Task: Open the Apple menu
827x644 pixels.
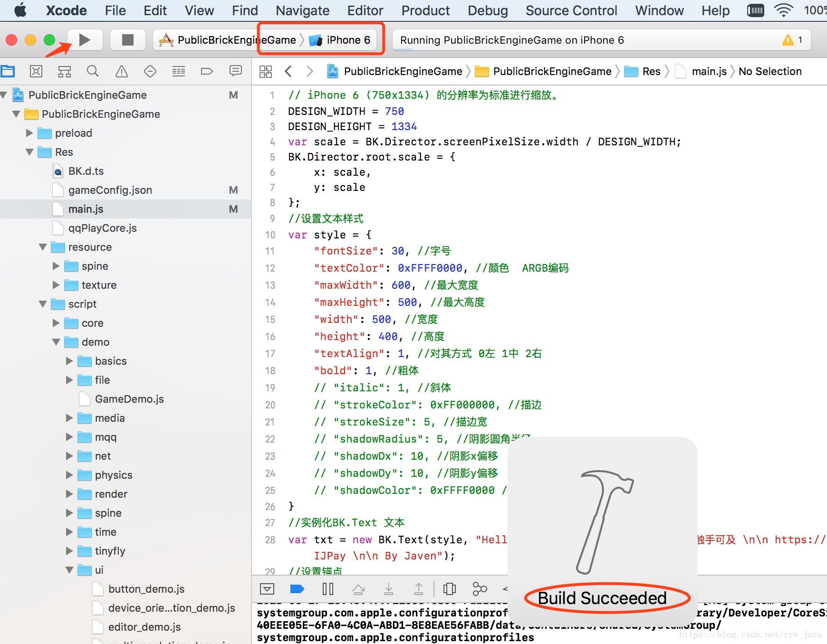Action: click(20, 10)
